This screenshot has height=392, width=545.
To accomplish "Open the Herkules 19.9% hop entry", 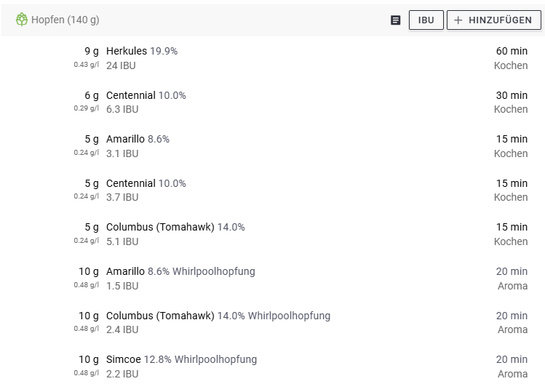I will tap(142, 52).
